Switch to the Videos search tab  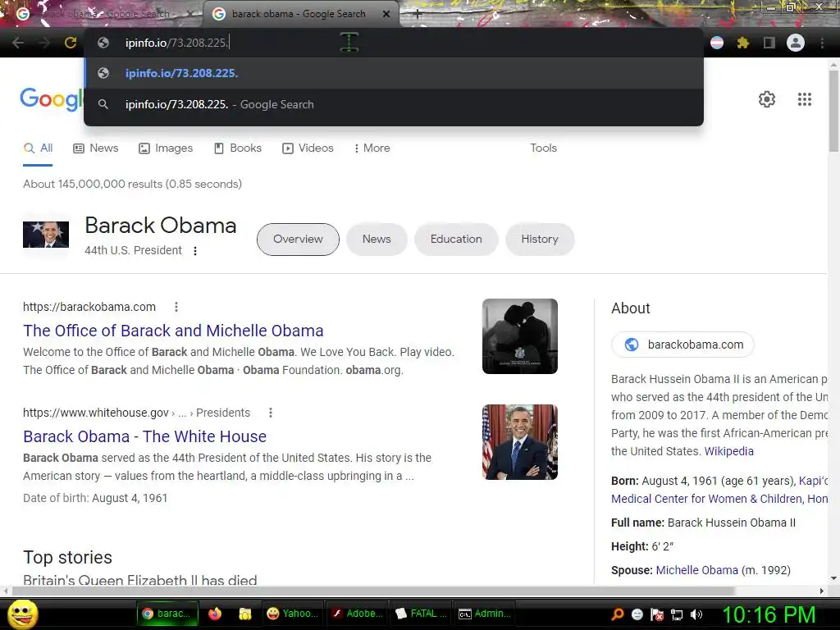pyautogui.click(x=308, y=148)
